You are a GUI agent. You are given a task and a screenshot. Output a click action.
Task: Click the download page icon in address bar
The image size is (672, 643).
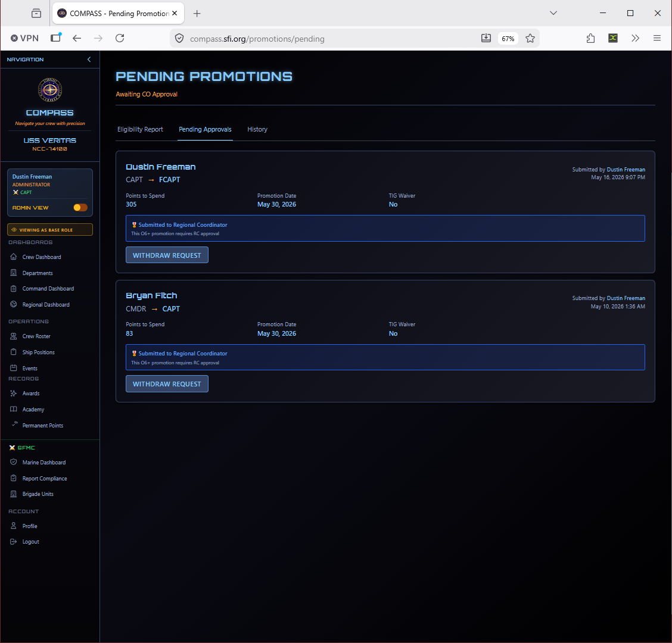point(486,38)
